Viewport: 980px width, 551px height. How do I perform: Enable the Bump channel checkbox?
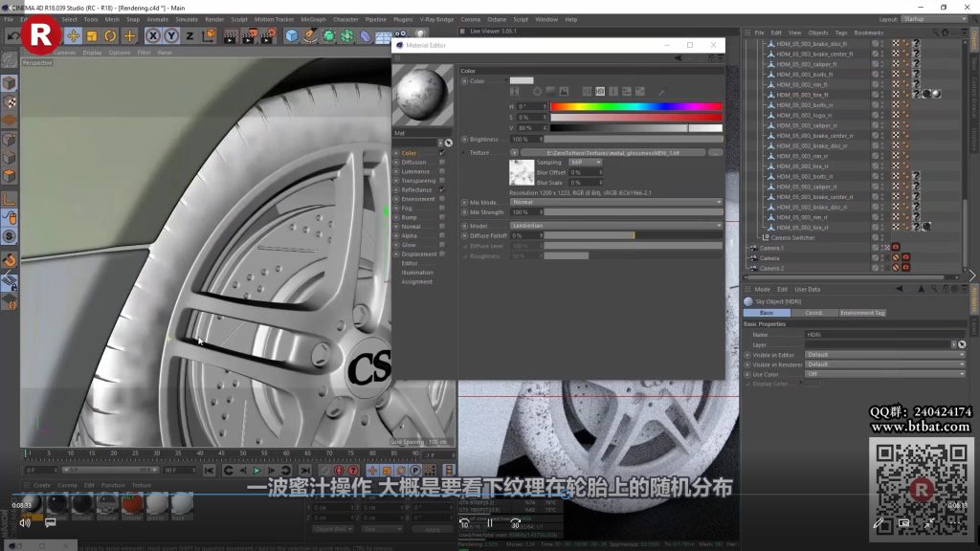coord(441,217)
